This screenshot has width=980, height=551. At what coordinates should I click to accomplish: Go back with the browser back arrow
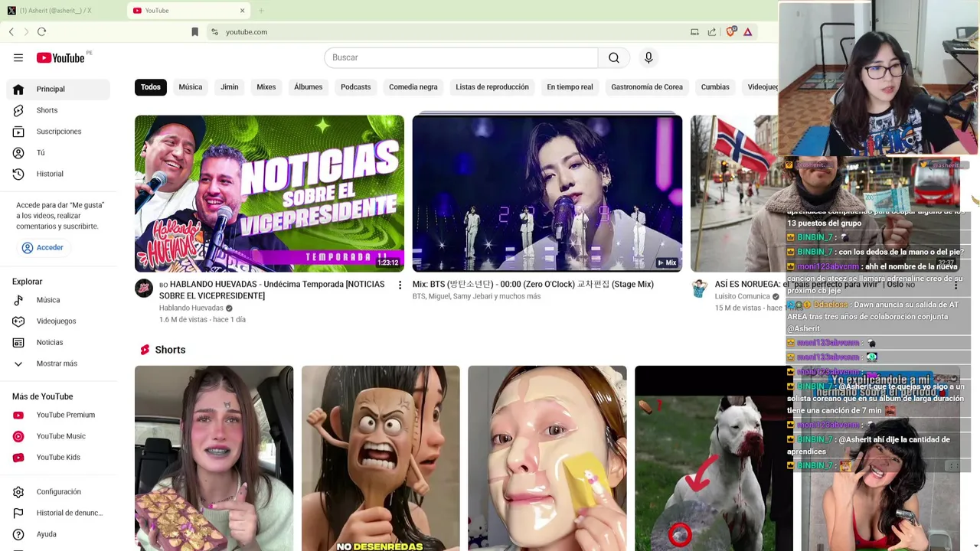pyautogui.click(x=11, y=31)
